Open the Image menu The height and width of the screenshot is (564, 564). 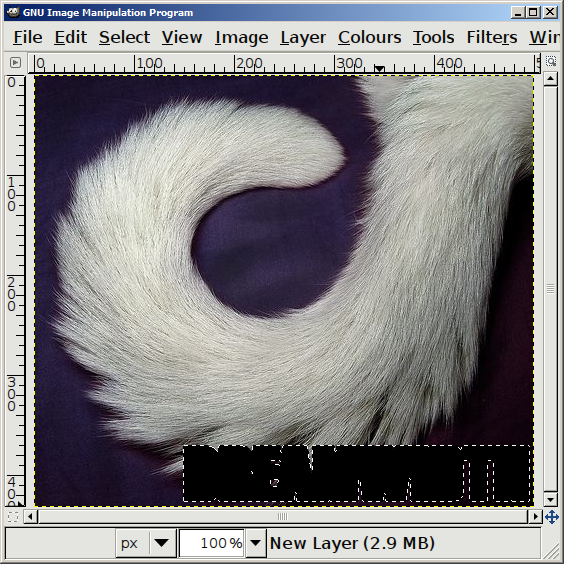[x=242, y=37]
